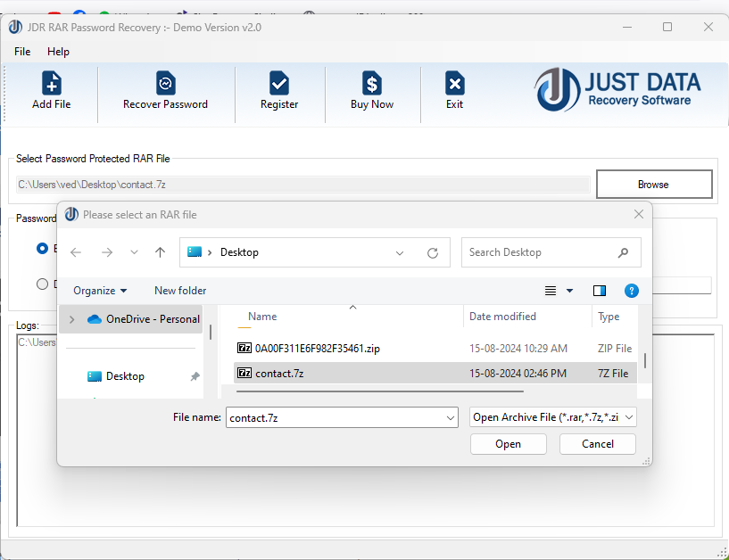Open the Help question-mark icon in the dialog
729x560 pixels.
(x=632, y=290)
